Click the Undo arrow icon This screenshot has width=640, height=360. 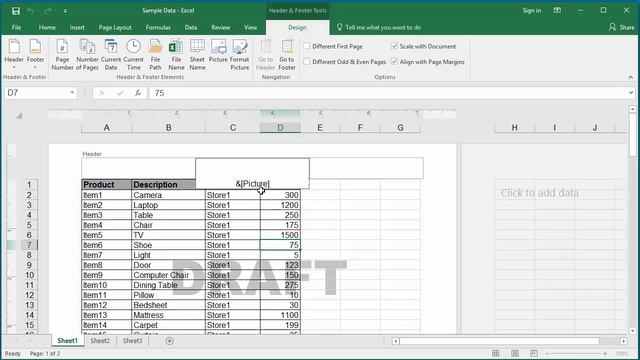pyautogui.click(x=31, y=11)
